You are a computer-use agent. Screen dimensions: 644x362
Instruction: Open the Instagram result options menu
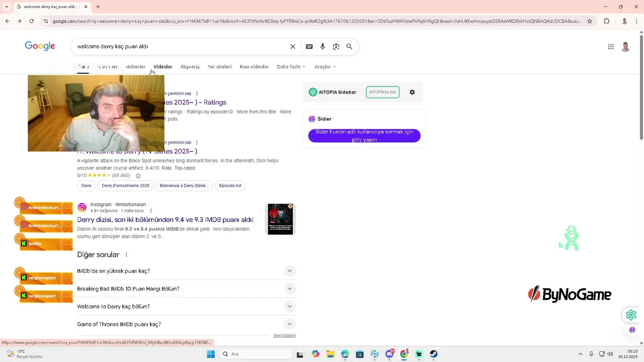[151, 211]
